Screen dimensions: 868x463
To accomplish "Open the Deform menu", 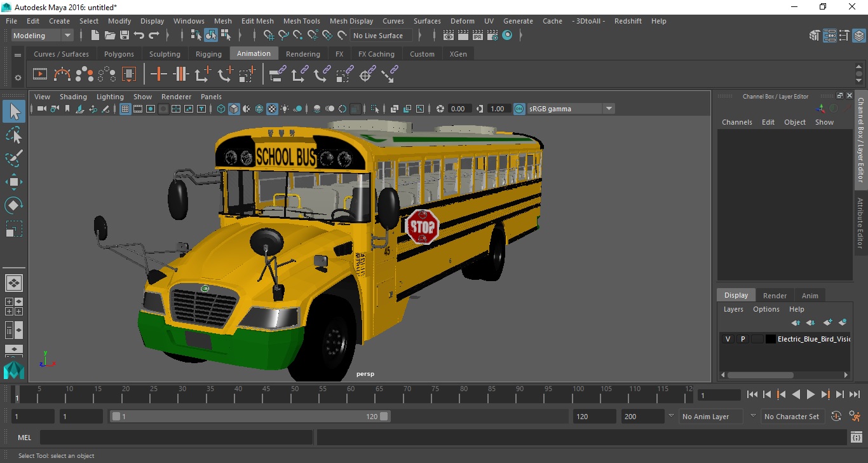I will click(463, 21).
